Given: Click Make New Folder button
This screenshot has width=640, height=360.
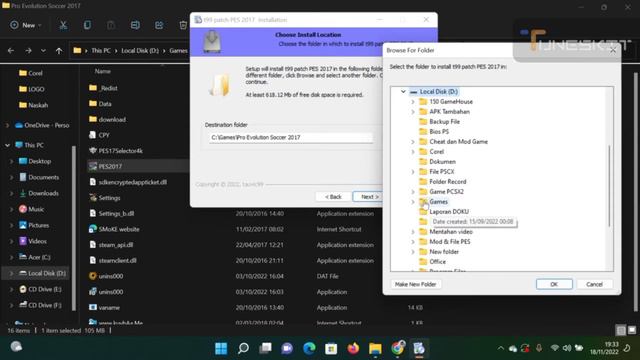Looking at the screenshot, I should click(415, 284).
